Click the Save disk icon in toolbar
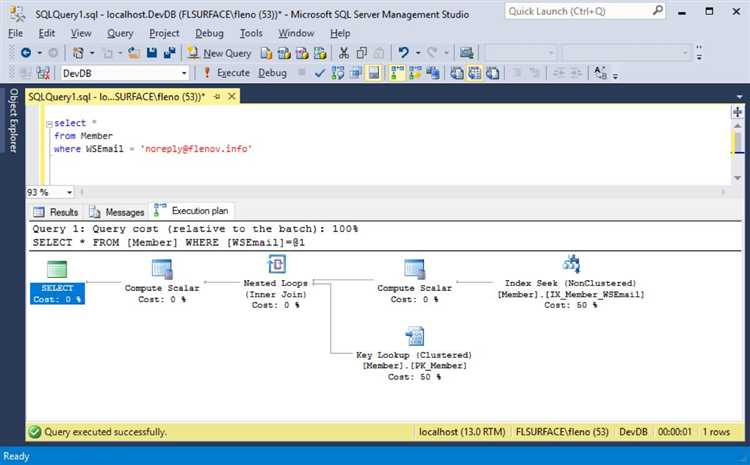 (x=153, y=53)
